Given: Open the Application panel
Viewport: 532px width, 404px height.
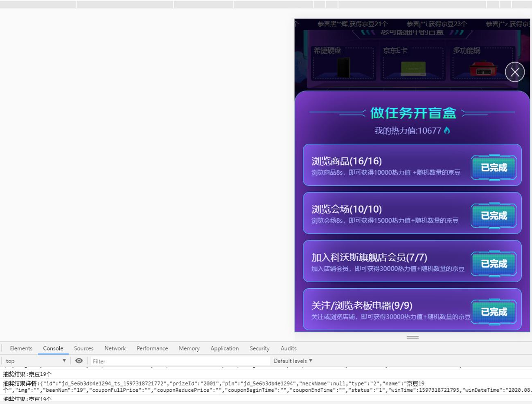Looking at the screenshot, I should 224,348.
